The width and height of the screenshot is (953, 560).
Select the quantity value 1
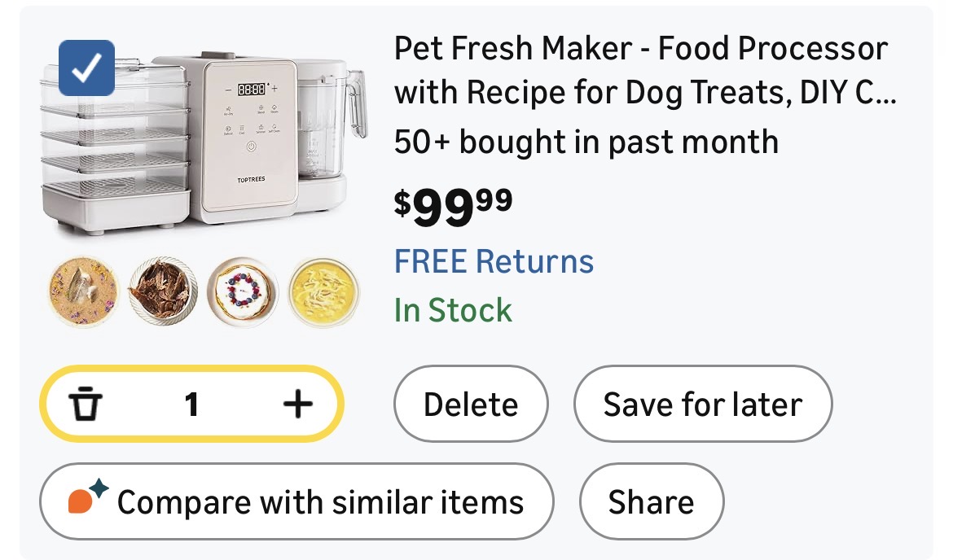(191, 405)
